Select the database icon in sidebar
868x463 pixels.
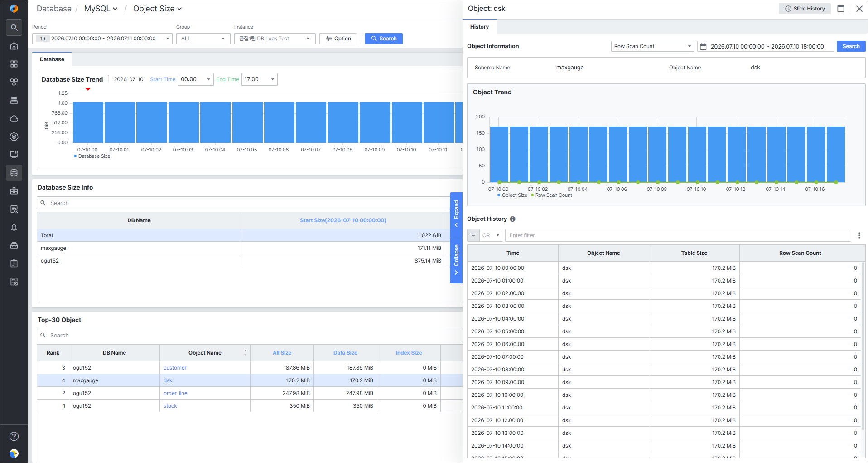click(14, 173)
